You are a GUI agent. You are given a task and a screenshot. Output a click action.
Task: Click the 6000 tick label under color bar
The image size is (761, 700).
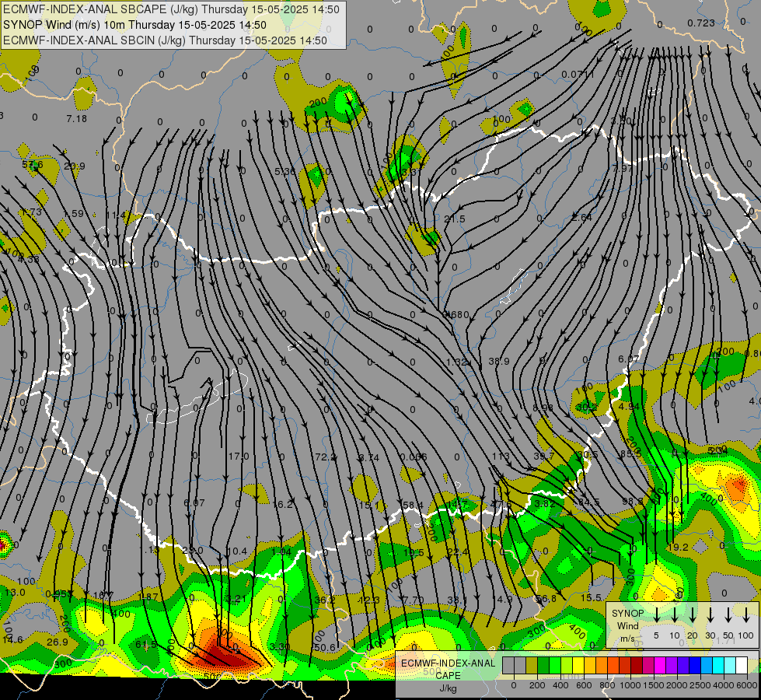[747, 685]
